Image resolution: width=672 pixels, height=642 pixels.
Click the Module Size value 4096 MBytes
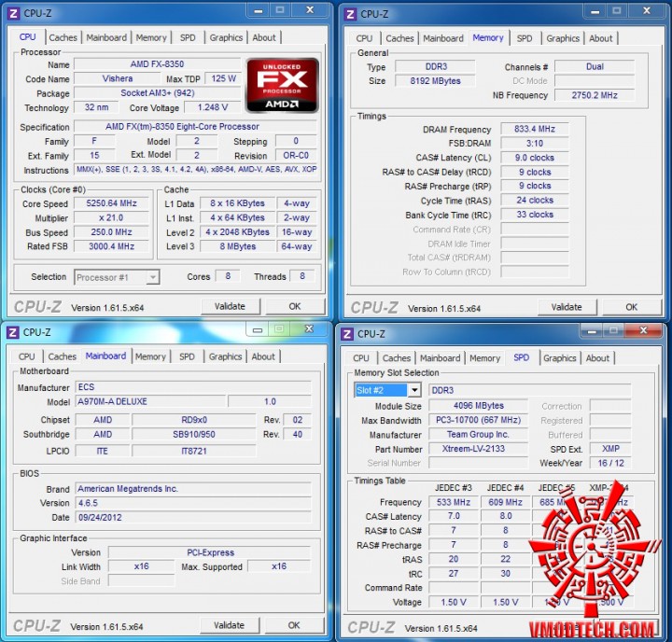(x=478, y=405)
